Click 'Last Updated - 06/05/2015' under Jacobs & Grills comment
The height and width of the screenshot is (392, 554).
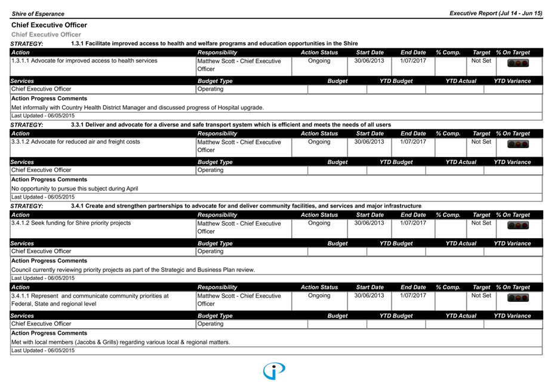point(43,351)
